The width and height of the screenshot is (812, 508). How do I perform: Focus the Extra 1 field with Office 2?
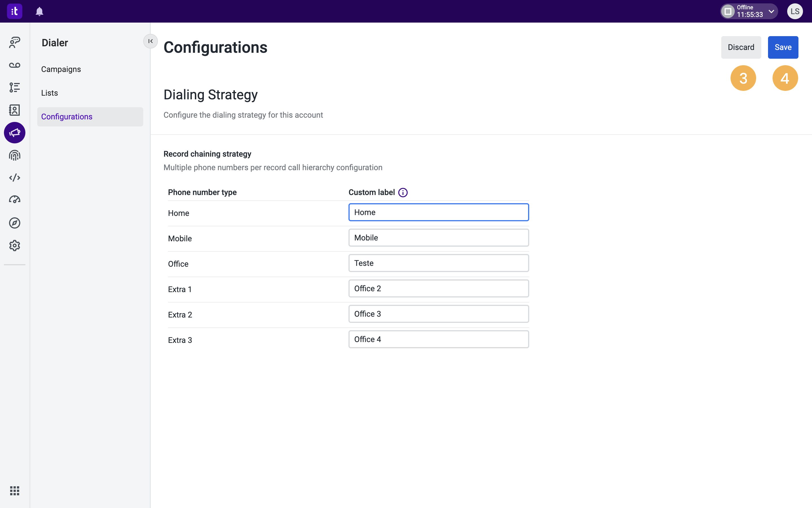[438, 288]
